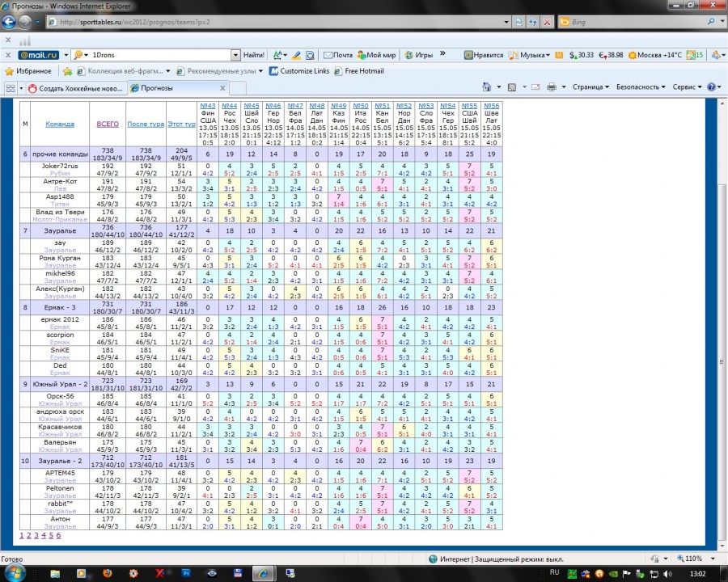Click the Избранное favorites star button
Screen dimensions: 728x582
[28, 71]
